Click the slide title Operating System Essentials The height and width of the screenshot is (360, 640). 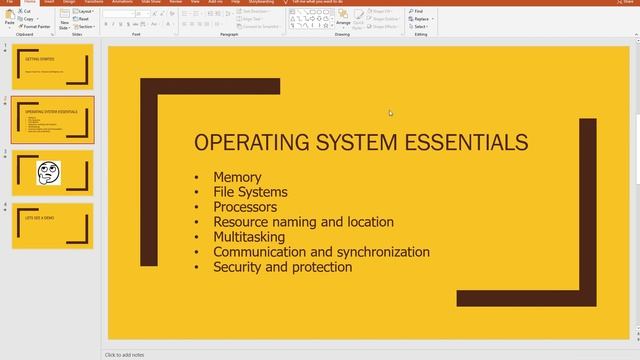pos(361,142)
